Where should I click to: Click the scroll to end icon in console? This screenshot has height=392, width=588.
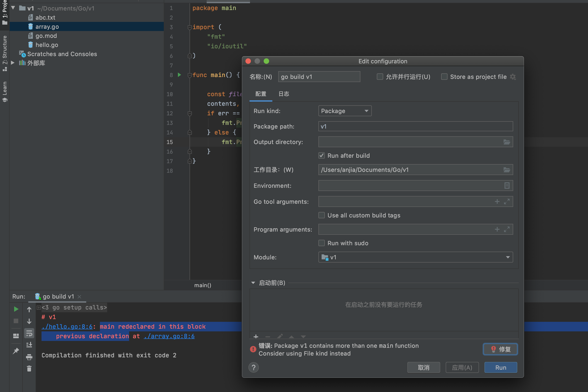29,345
